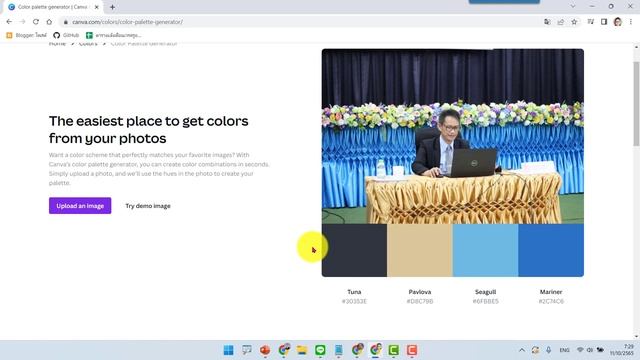Copy the Tuna hex code

click(354, 301)
